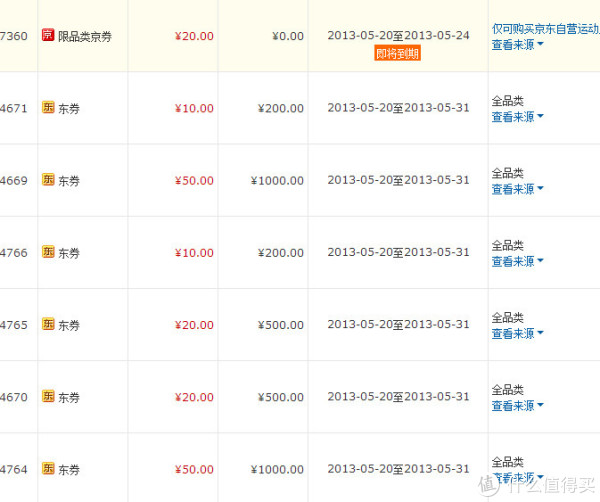Click the validity date in row 4766
The height and width of the screenshot is (502, 600).
(x=398, y=253)
